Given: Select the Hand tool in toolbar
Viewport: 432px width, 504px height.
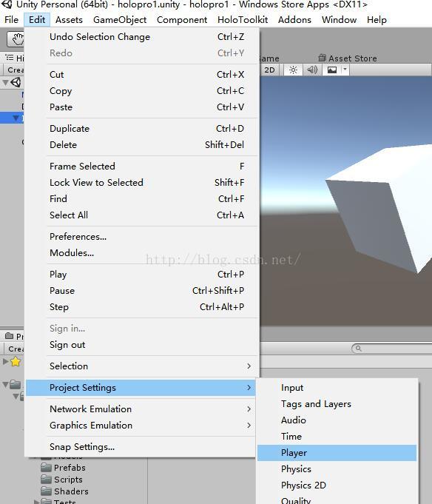Looking at the screenshot, I should (x=16, y=39).
